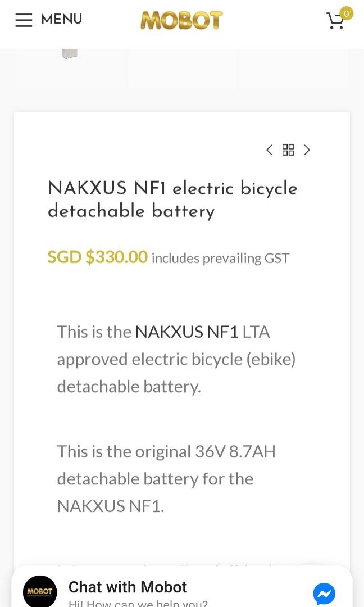Open the Facebook Messenger chat icon
This screenshot has height=607, width=364.
pos(325,592)
